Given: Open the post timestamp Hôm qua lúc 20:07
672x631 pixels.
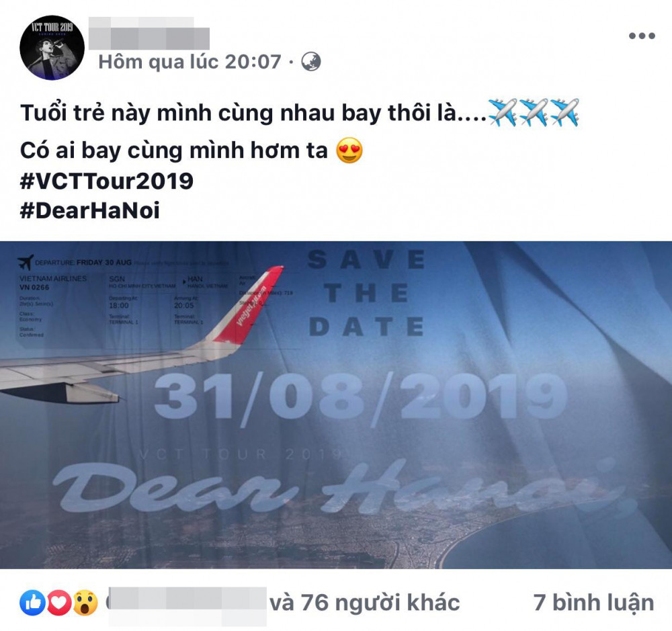Looking at the screenshot, I should (190, 62).
